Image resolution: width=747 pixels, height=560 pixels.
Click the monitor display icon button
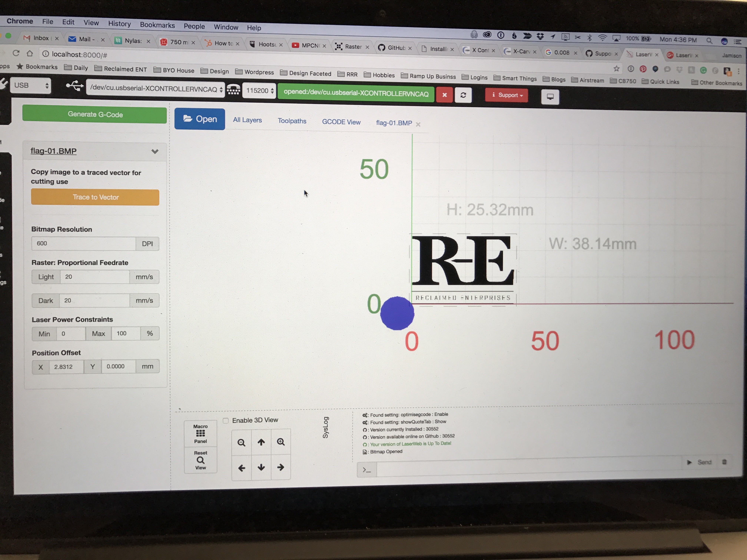click(550, 97)
